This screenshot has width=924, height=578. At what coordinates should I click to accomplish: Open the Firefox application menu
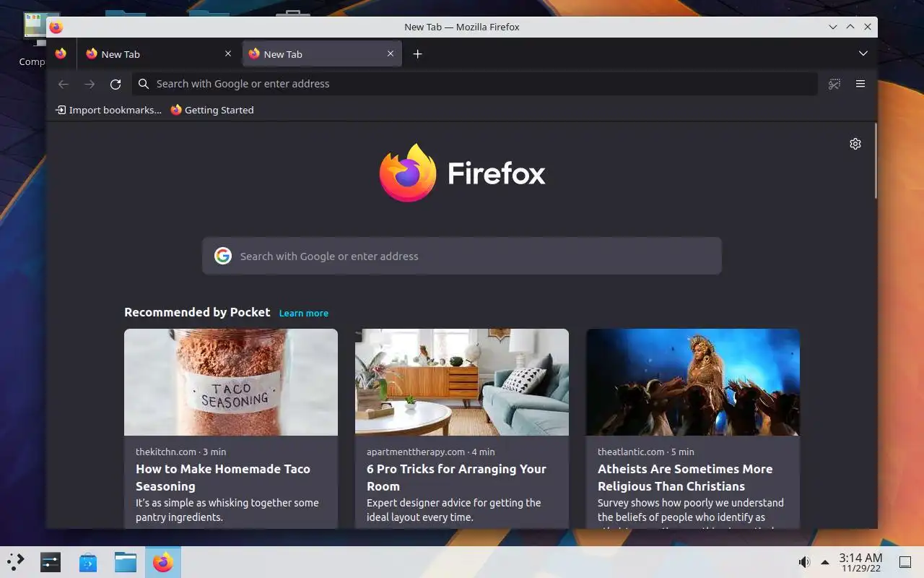point(860,84)
